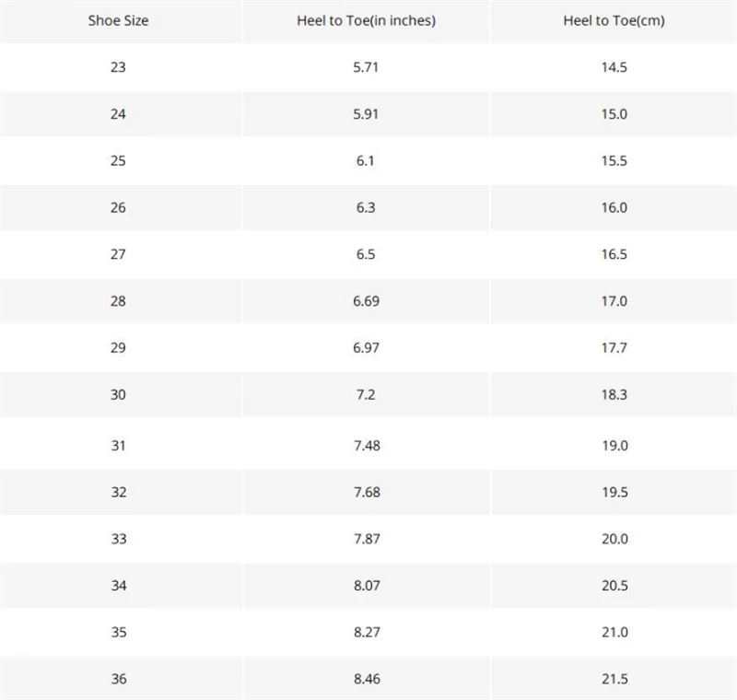
Task: Click the 8.27 inches value
Action: point(366,632)
